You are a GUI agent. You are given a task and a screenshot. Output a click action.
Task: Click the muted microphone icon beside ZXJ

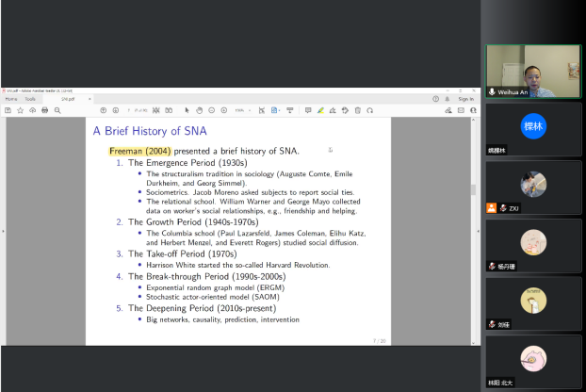pos(503,208)
